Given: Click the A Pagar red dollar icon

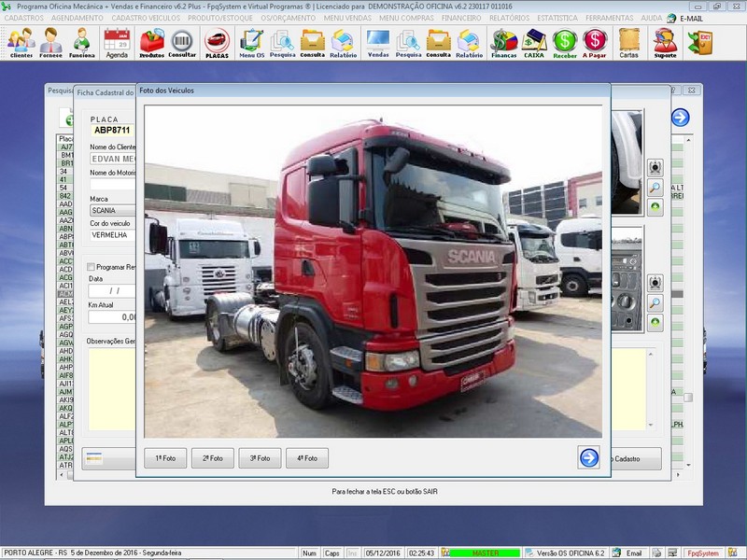Looking at the screenshot, I should [595, 43].
